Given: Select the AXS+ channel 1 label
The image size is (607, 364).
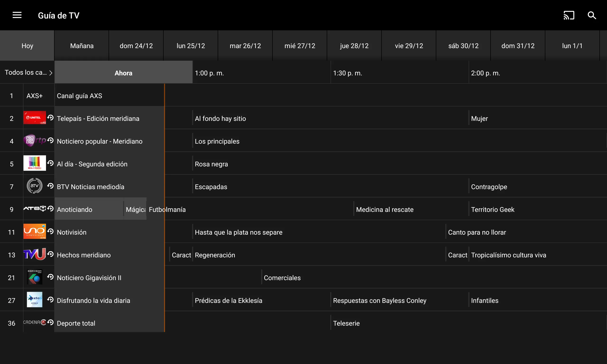Looking at the screenshot, I should (x=34, y=96).
